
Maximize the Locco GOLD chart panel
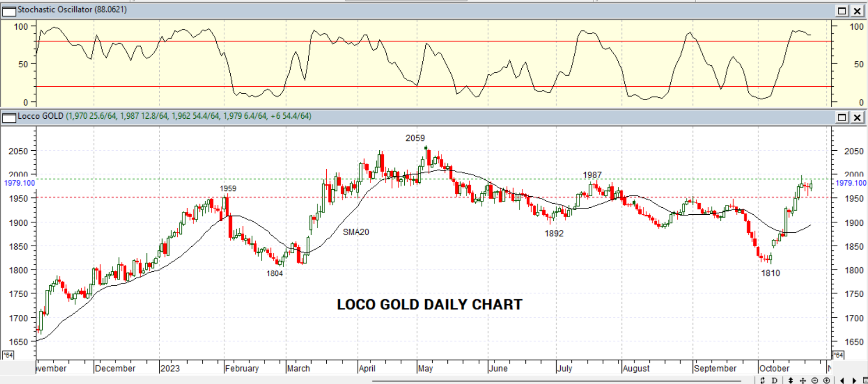pyautogui.click(x=842, y=117)
